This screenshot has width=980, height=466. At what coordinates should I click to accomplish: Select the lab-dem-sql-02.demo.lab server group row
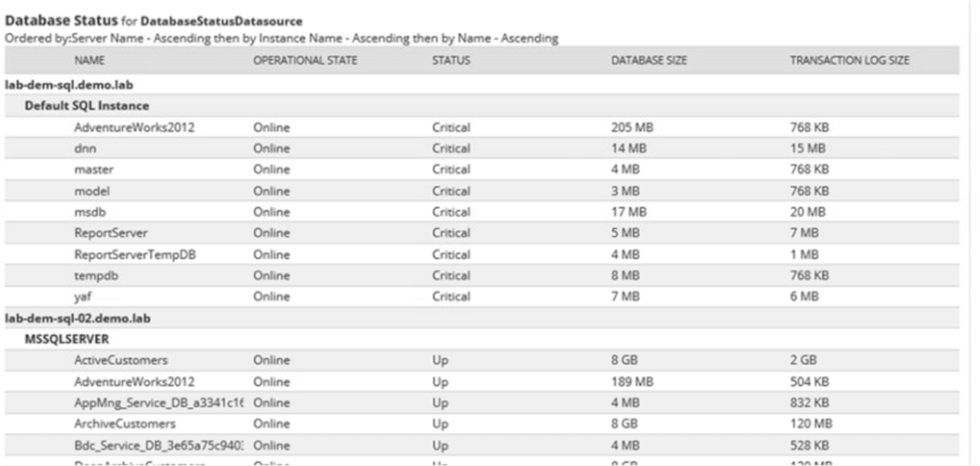[x=482, y=318]
